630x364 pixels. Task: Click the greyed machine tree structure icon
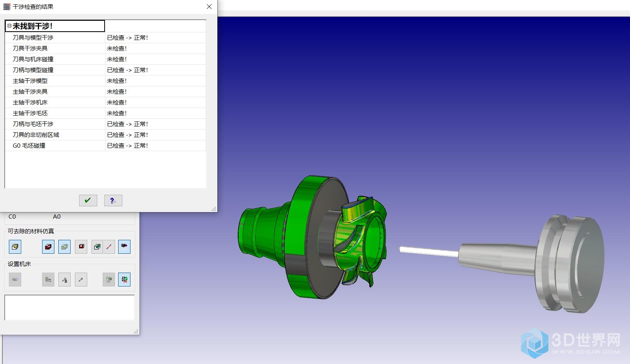click(x=48, y=280)
